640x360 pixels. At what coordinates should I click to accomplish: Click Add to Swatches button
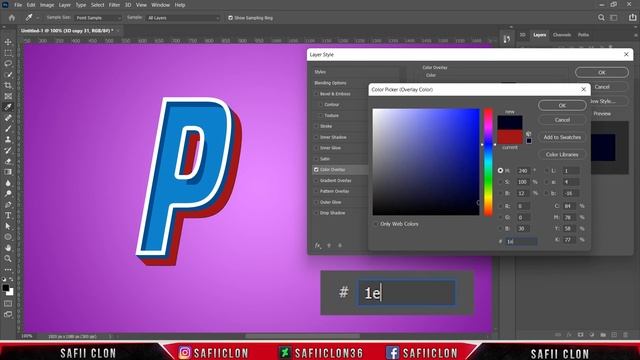pos(562,137)
